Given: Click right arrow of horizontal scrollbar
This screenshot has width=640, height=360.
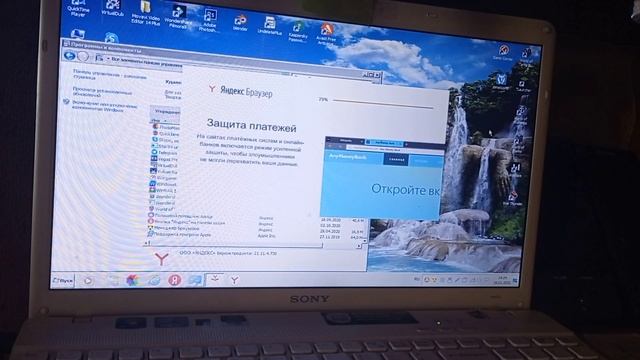Looking at the screenshot, I should coord(358,246).
